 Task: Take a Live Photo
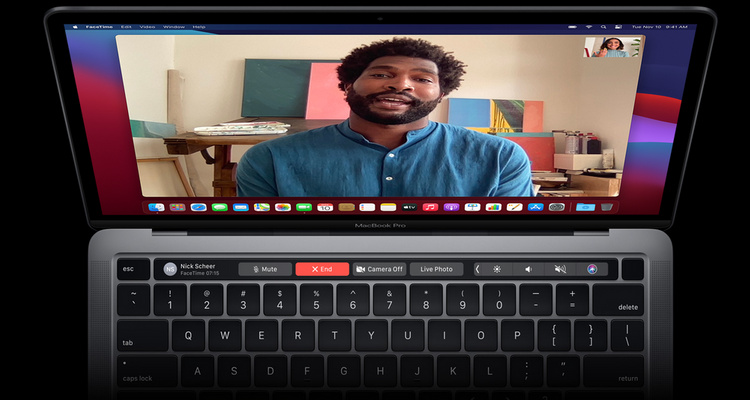(436, 269)
